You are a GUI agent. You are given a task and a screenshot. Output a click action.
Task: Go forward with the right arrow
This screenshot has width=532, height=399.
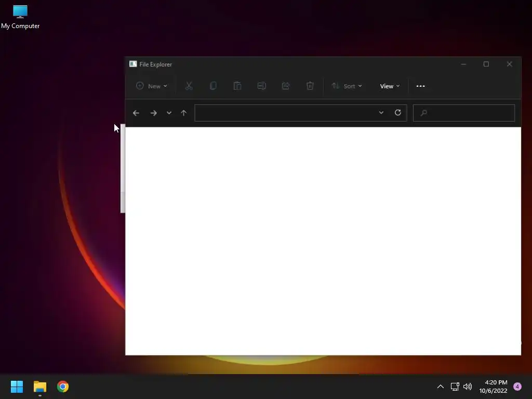[154, 113]
